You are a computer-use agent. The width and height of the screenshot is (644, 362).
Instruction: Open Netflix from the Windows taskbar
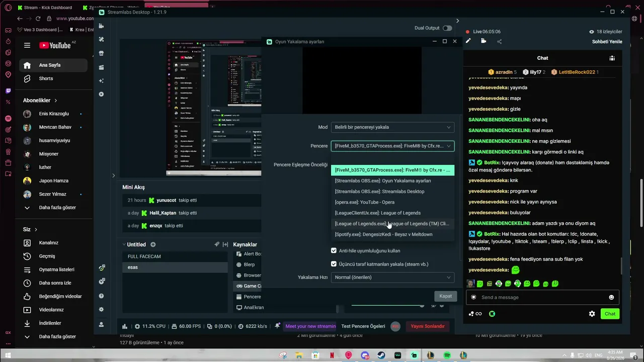click(332, 356)
